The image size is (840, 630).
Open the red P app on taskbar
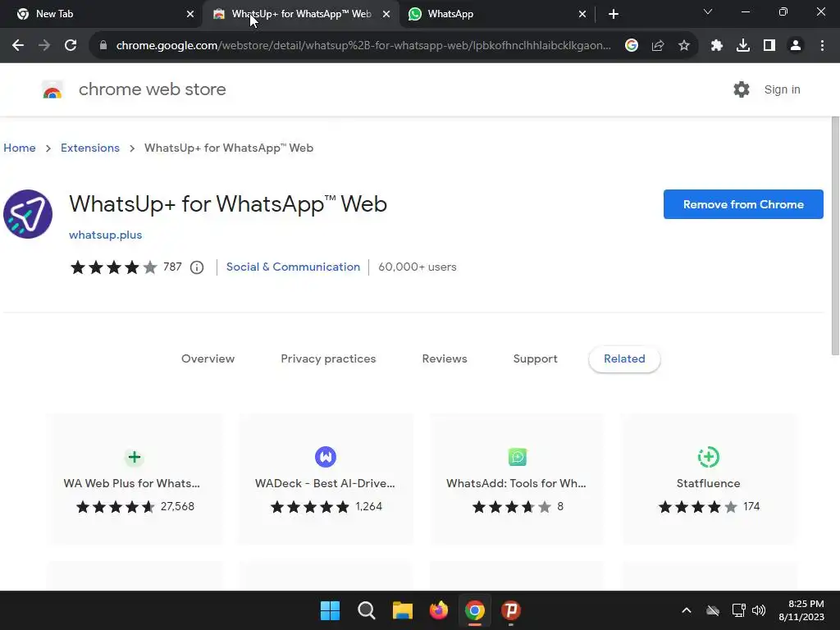click(x=511, y=610)
